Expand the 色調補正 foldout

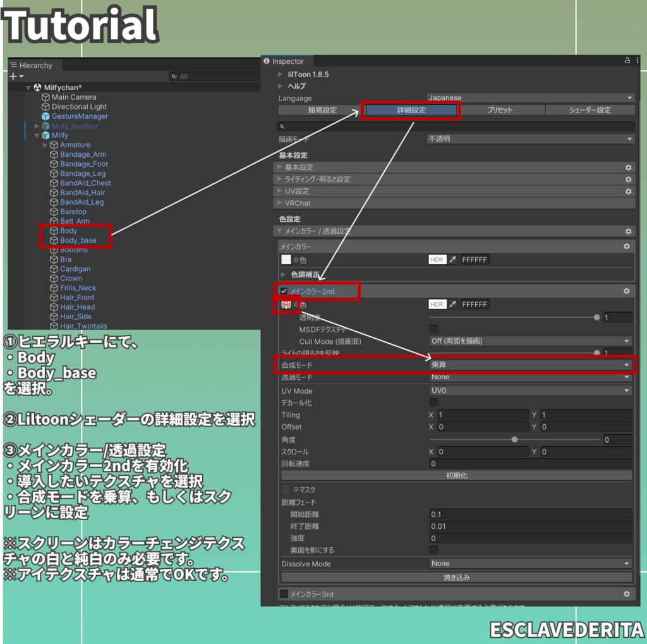click(283, 274)
